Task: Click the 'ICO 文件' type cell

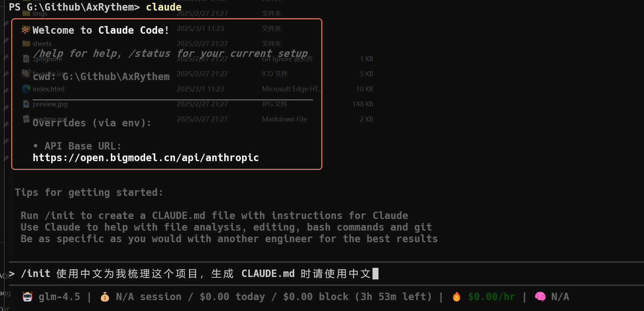Action: pos(275,74)
